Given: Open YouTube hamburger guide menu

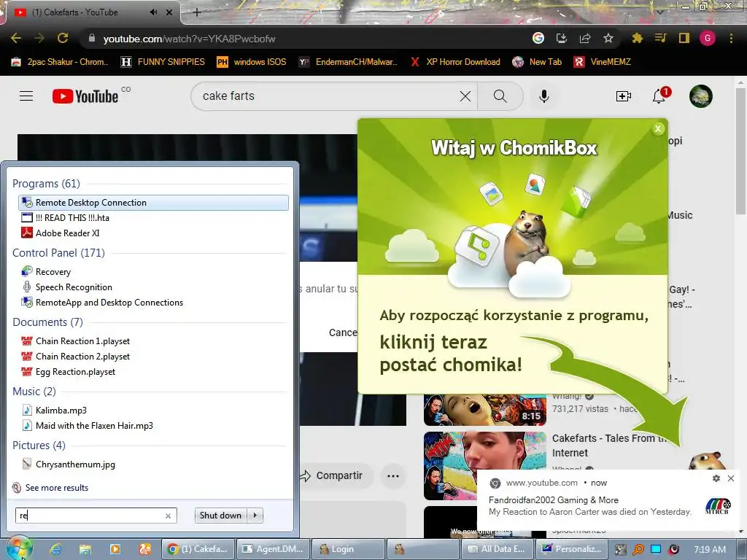Looking at the screenshot, I should tap(26, 96).
